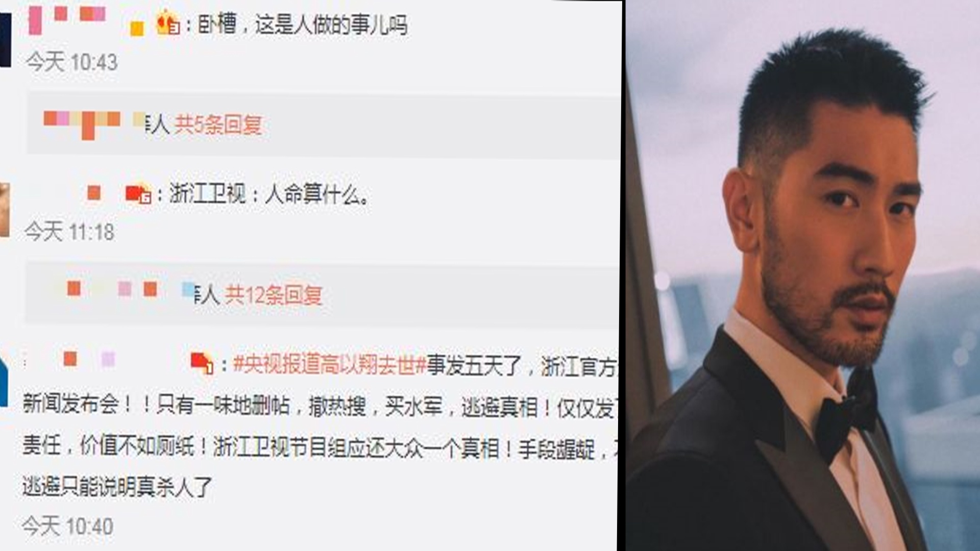Expand the "共5条回复" replies link
The image size is (980, 551).
(x=218, y=125)
